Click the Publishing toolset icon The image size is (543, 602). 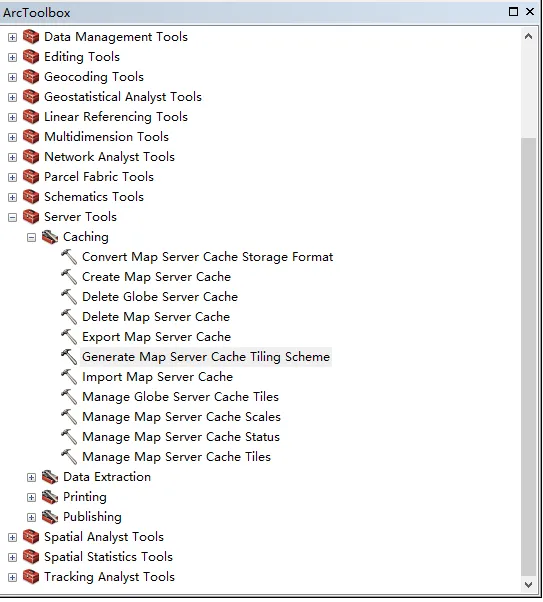coord(50,517)
